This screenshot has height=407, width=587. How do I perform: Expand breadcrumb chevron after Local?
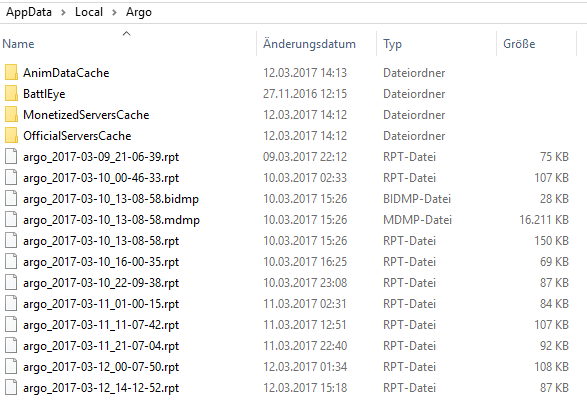[114, 13]
